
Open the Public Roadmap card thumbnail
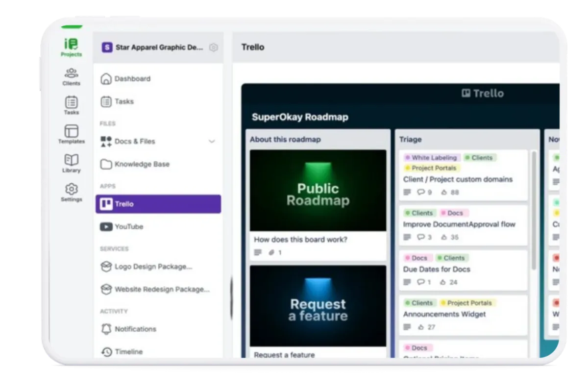(318, 190)
